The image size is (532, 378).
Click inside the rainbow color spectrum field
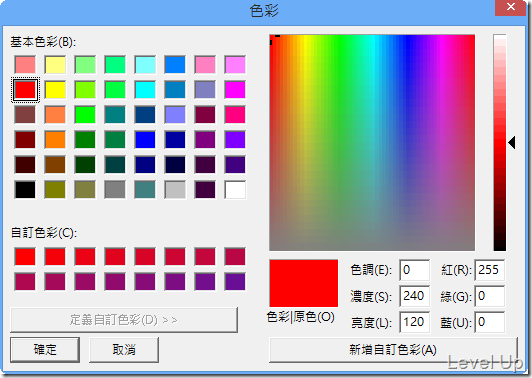pyautogui.click(x=372, y=143)
